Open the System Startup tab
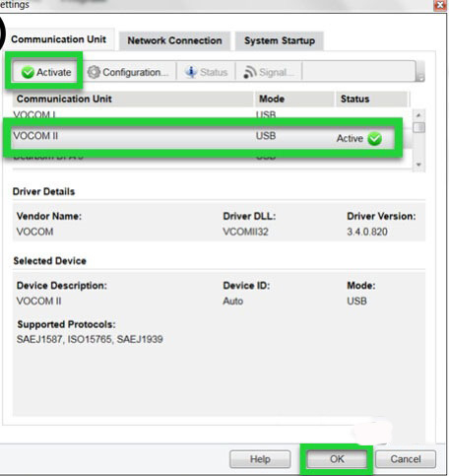The image size is (449, 476). pyautogui.click(x=280, y=40)
